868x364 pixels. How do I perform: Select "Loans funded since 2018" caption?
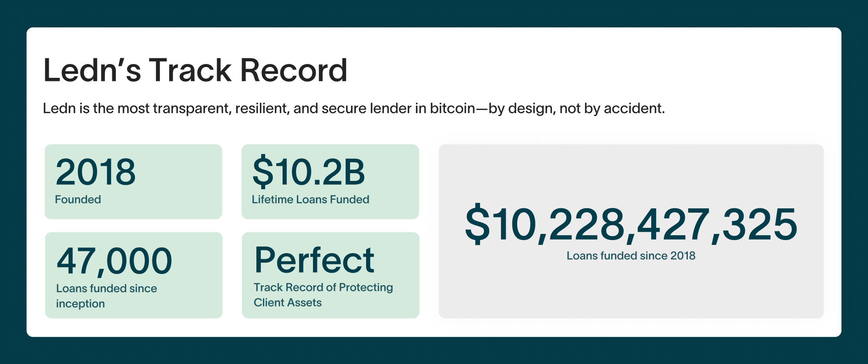pyautogui.click(x=631, y=256)
